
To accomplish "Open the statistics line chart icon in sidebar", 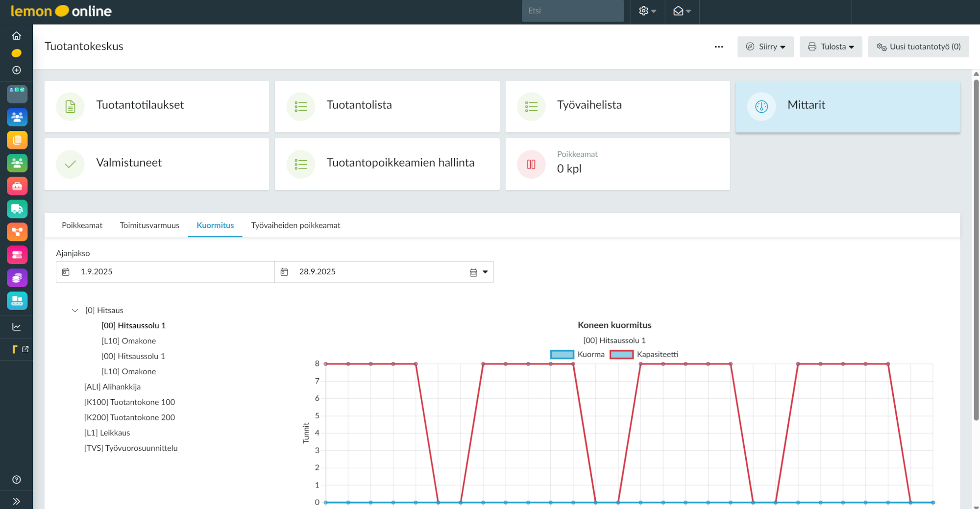I will [x=16, y=326].
